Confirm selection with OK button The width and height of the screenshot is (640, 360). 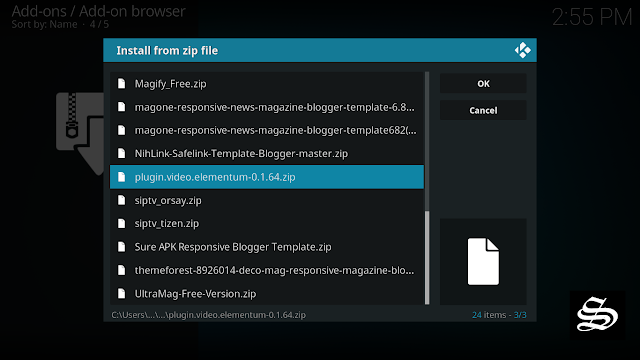(483, 83)
